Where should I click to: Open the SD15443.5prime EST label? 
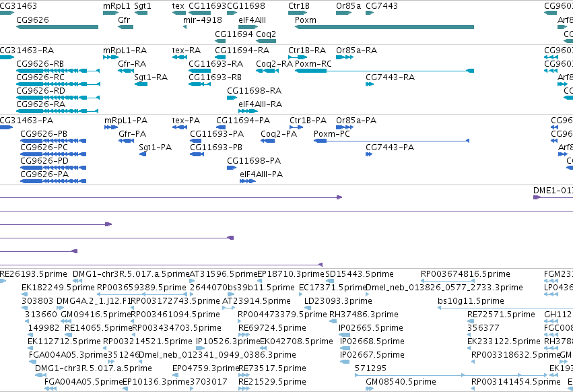pos(360,274)
